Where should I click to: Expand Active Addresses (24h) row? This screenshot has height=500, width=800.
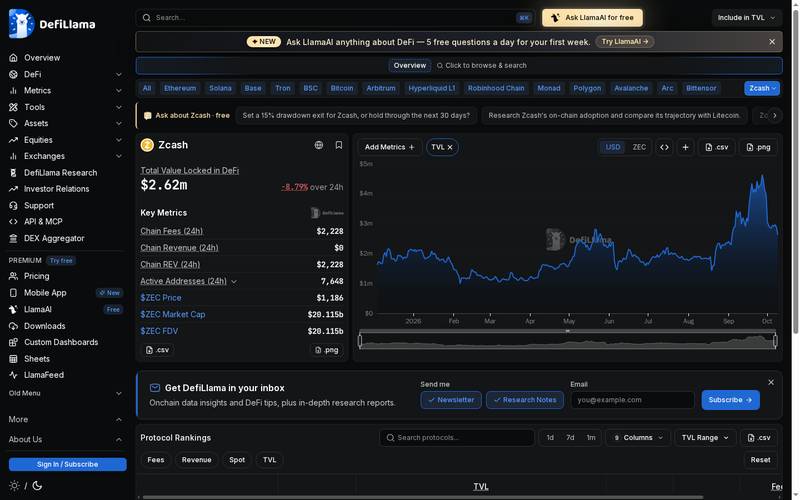click(234, 281)
